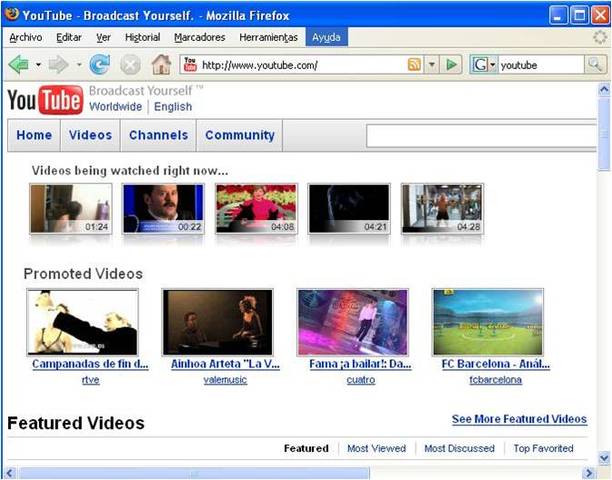Visit the fcbarcelona channel link
Screen dimensions: 612x480
coord(496,380)
